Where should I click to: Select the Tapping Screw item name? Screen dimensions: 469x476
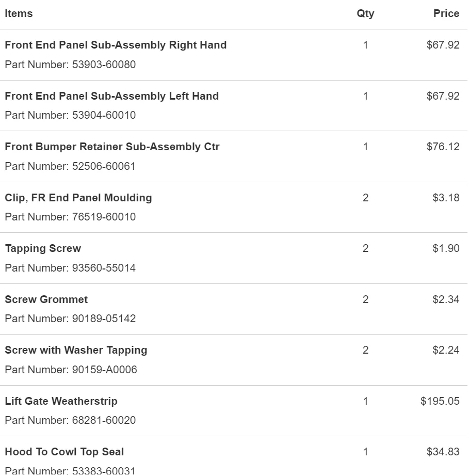coord(43,249)
